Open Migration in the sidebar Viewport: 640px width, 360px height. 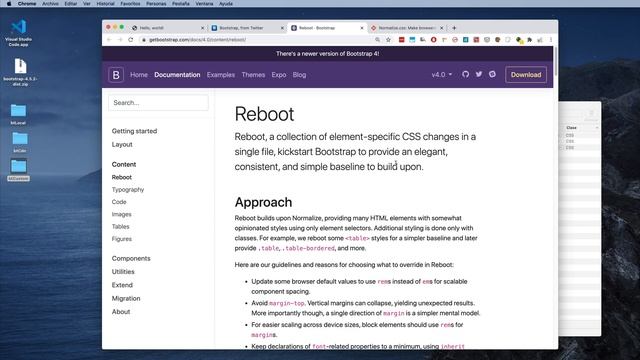click(x=126, y=298)
